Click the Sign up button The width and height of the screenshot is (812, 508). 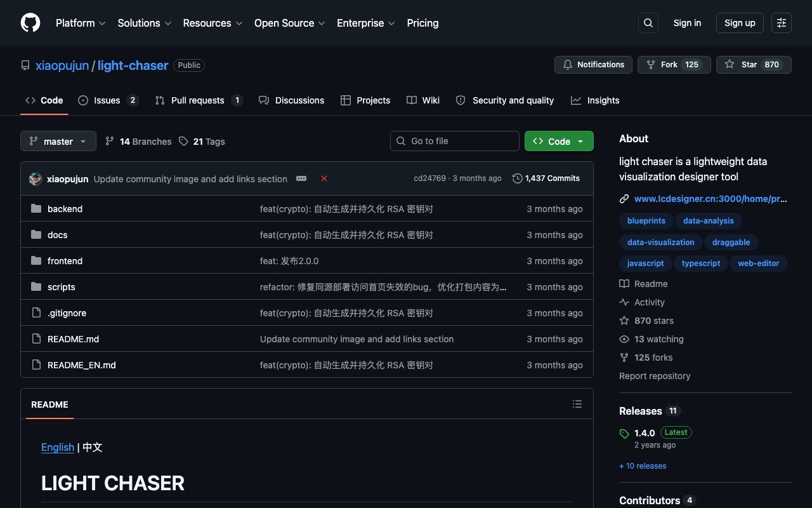coord(740,23)
